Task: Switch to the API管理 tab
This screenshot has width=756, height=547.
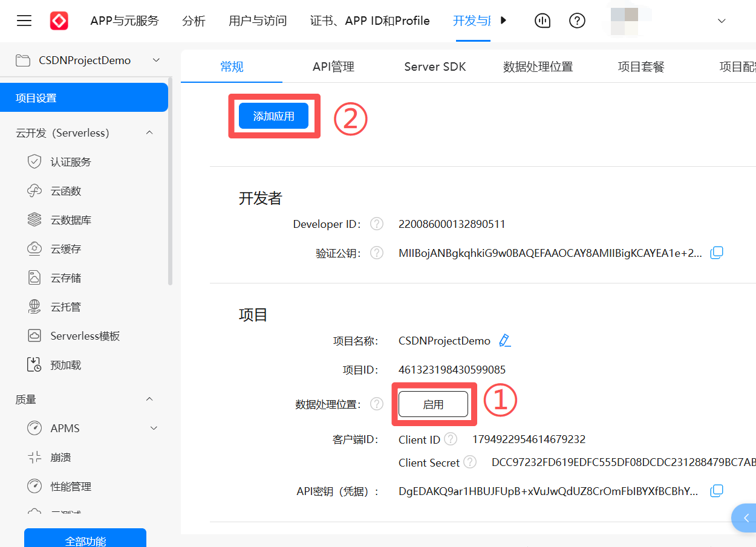Action: [x=333, y=66]
